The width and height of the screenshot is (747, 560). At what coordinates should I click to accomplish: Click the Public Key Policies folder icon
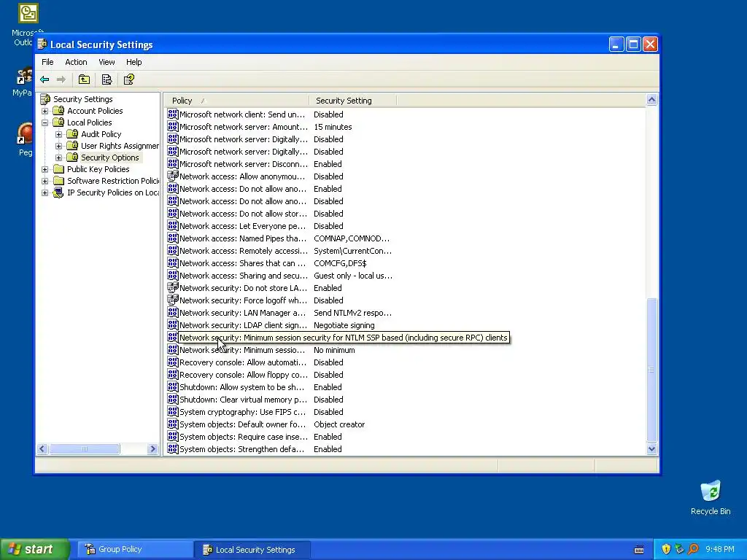point(58,169)
